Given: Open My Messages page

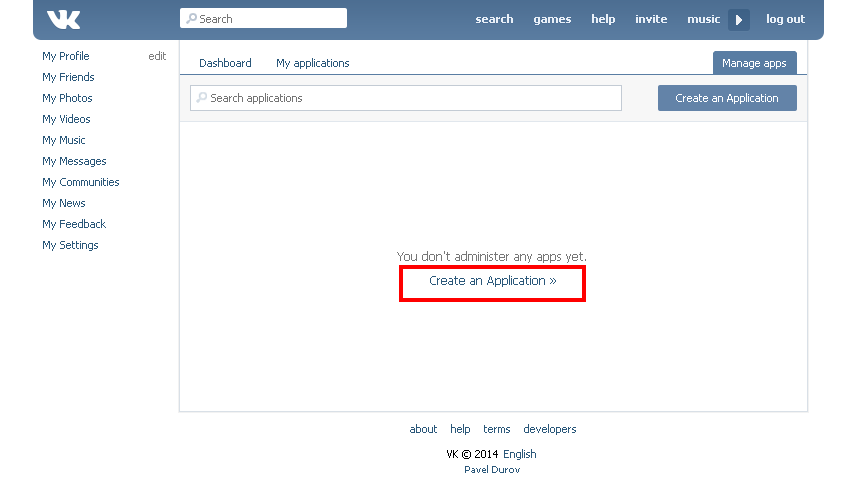Looking at the screenshot, I should pos(74,161).
